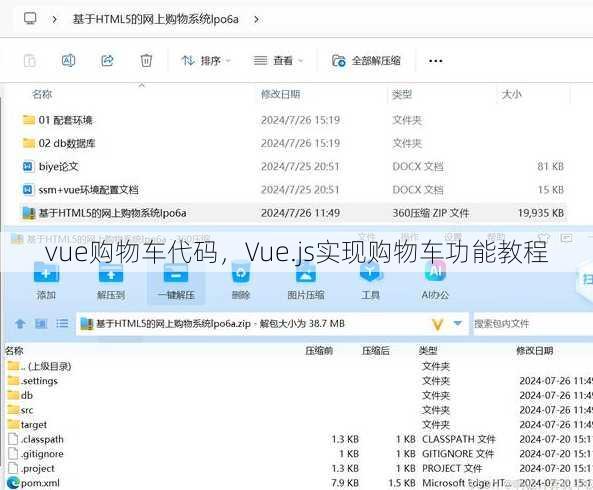This screenshot has height=490, width=593.
Task: Click the rename icon in the Explorer toolbar
Action: coord(68,60)
